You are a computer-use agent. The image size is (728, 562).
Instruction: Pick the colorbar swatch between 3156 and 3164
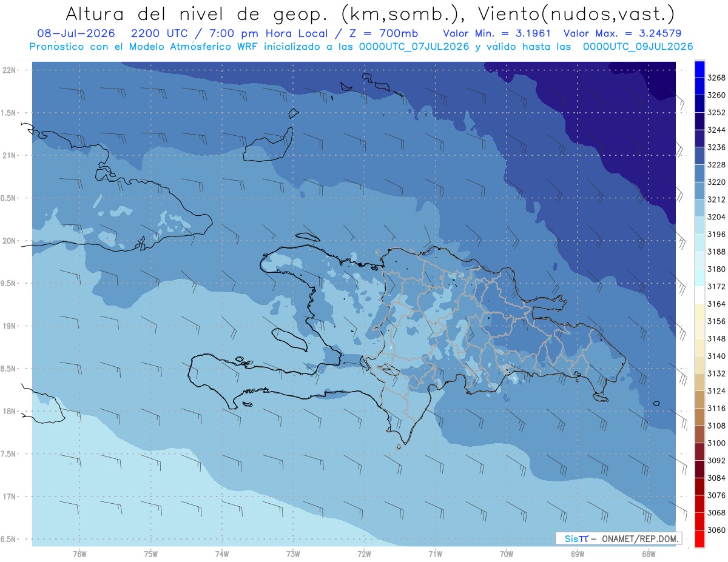pyautogui.click(x=699, y=313)
